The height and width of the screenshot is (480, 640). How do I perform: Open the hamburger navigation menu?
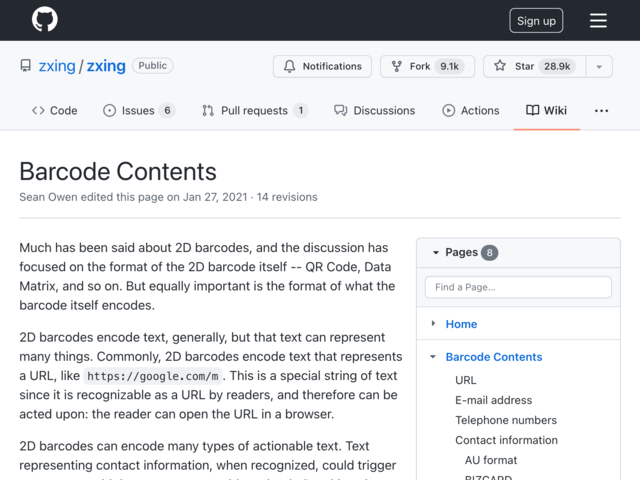pos(598,20)
